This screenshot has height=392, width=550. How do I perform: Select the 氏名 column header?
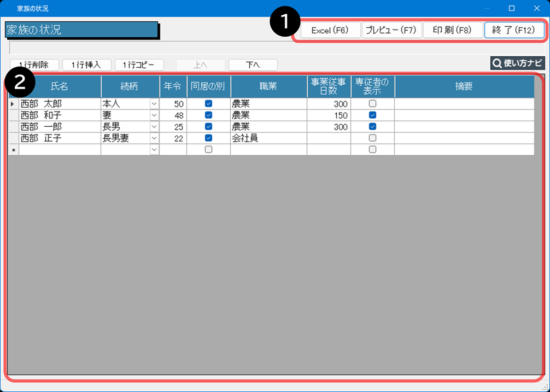tap(60, 87)
